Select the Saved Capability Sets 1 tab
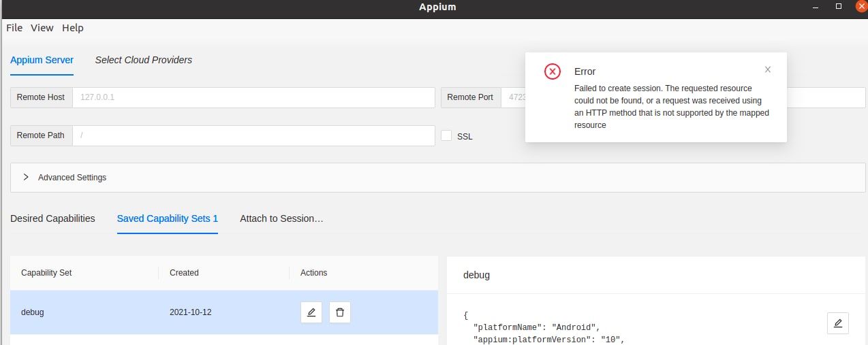 [x=168, y=218]
